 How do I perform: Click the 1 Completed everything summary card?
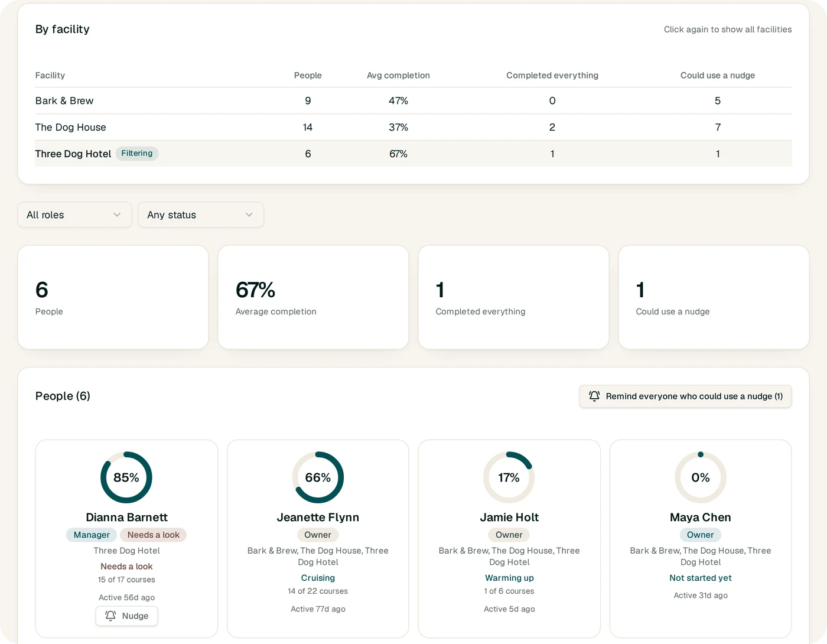(x=513, y=297)
